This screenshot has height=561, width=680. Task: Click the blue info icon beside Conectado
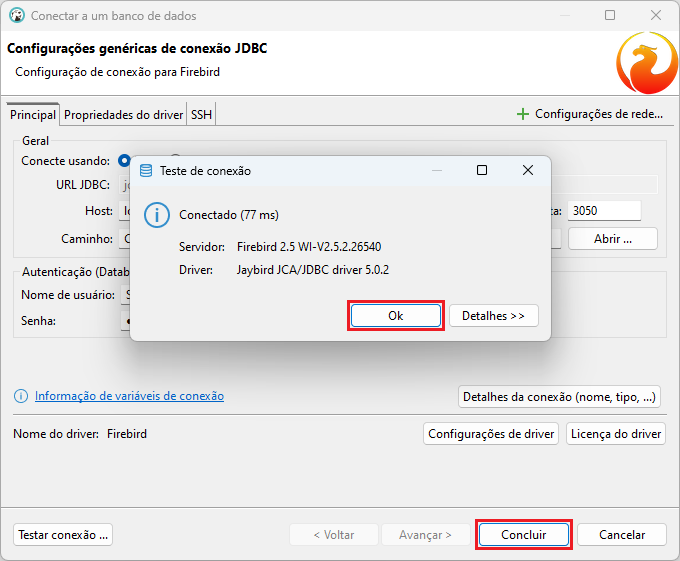coord(157,215)
